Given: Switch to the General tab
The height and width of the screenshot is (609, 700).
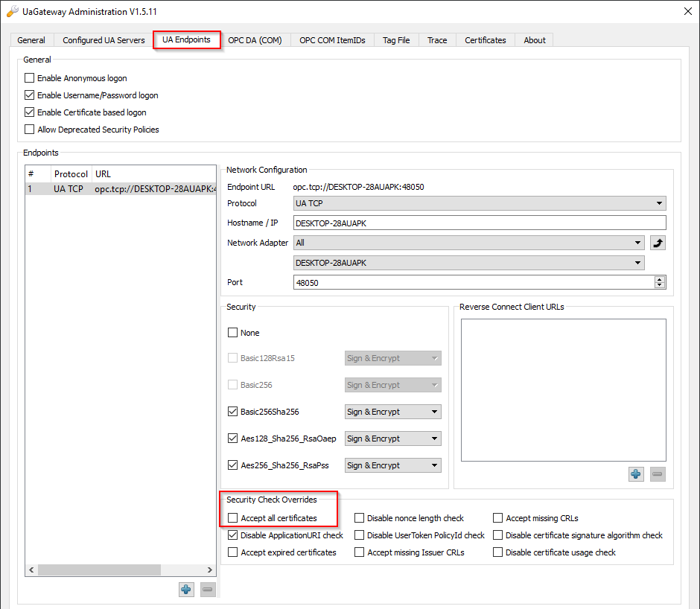Looking at the screenshot, I should click(31, 40).
